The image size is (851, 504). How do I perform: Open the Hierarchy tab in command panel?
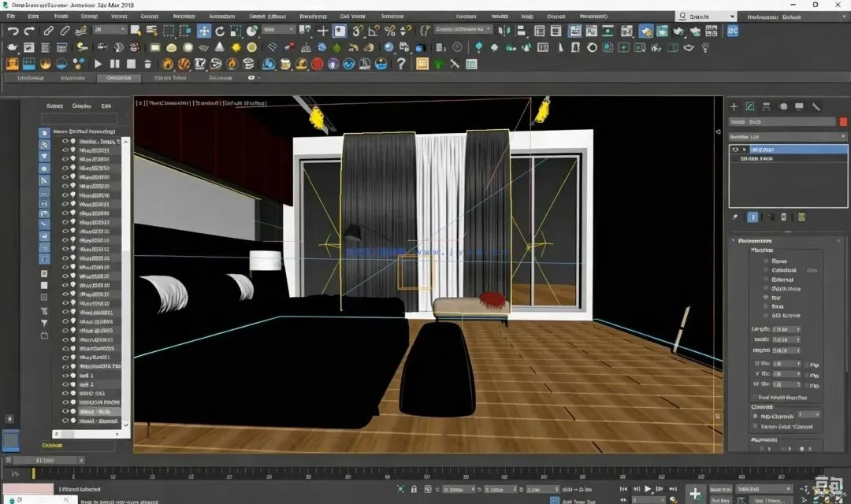[767, 106]
